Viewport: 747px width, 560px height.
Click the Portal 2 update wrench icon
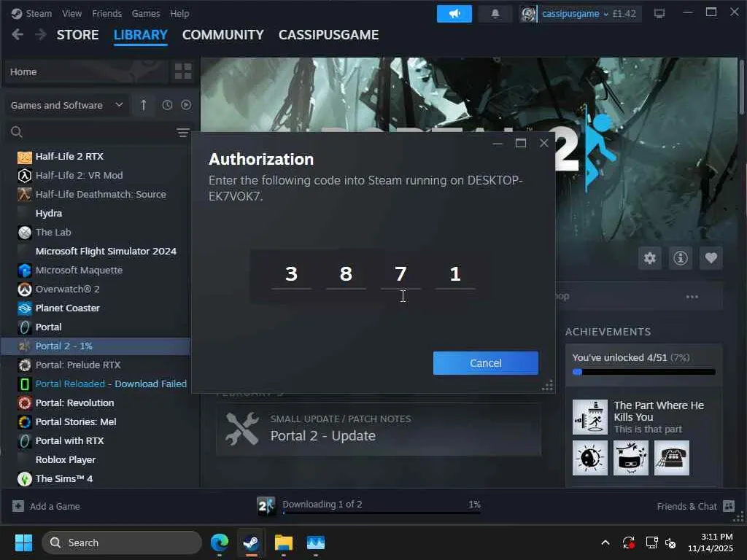tap(242, 429)
